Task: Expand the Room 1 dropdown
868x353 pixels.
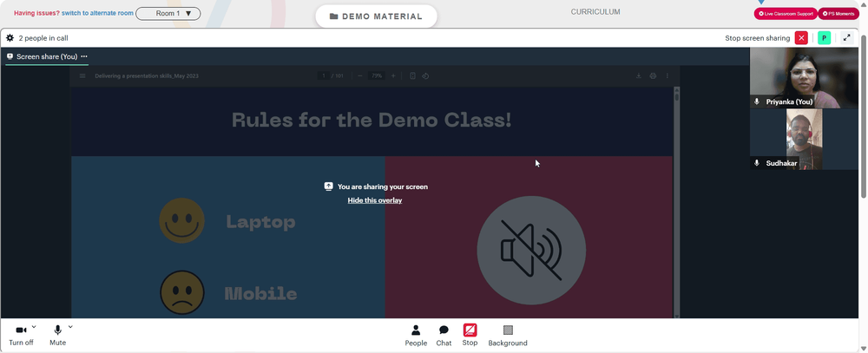Action: [168, 13]
